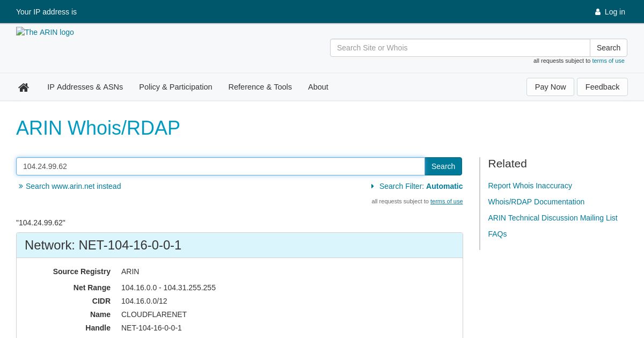Screen dimensions: 644x338
Task: Focus the Search Site or Whois field
Action: point(460,48)
